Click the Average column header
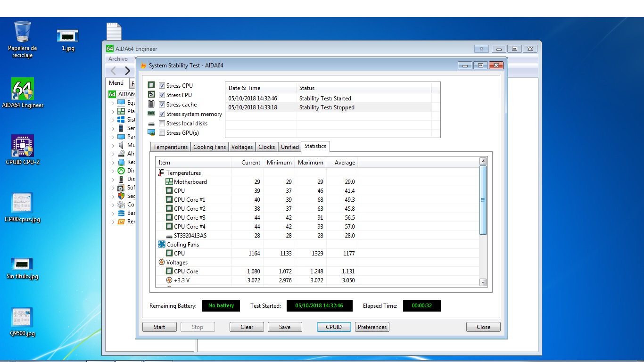The height and width of the screenshot is (362, 644). (342, 163)
